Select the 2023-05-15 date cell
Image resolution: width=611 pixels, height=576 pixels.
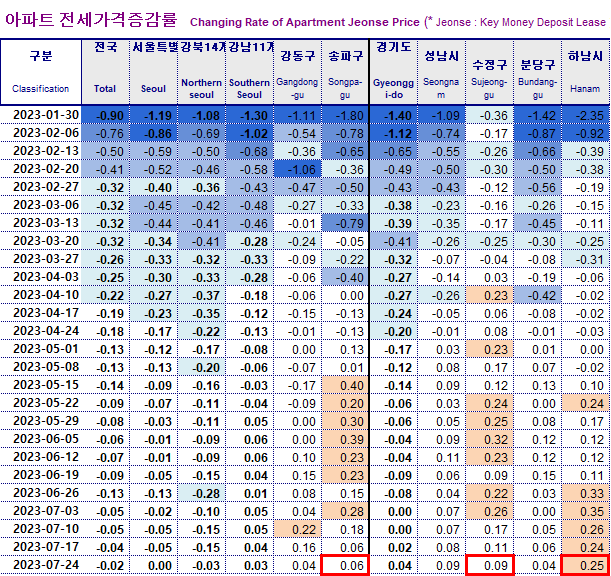tap(41, 385)
